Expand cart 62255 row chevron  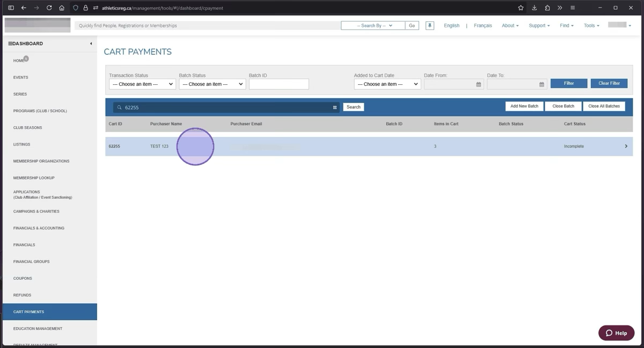click(626, 146)
